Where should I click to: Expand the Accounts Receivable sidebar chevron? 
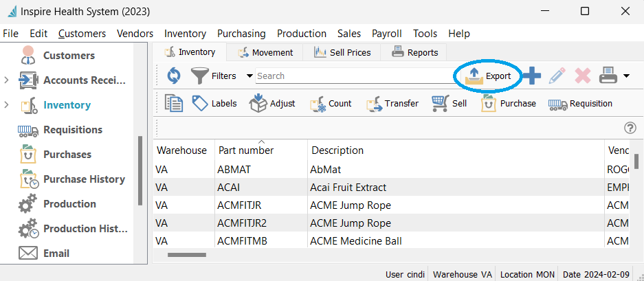click(x=6, y=80)
